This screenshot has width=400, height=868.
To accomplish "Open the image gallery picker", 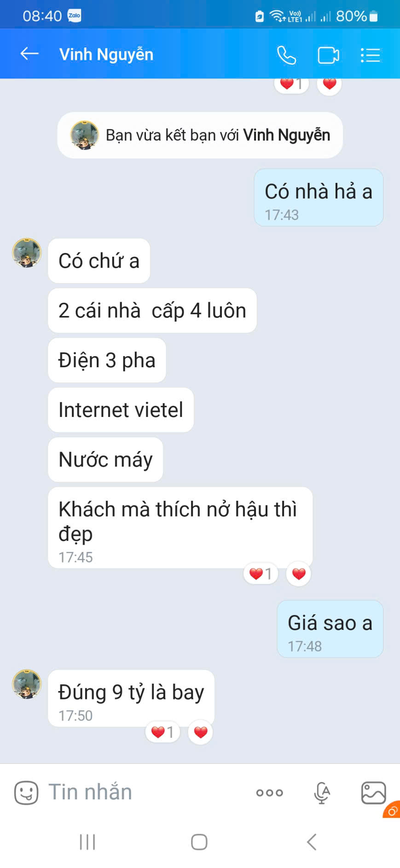I will coord(373,792).
